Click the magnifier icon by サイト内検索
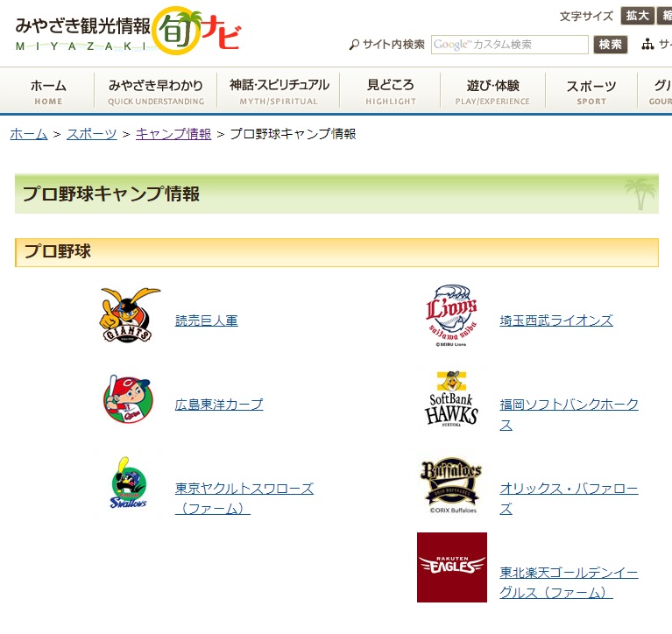This screenshot has width=672, height=634. [x=354, y=45]
